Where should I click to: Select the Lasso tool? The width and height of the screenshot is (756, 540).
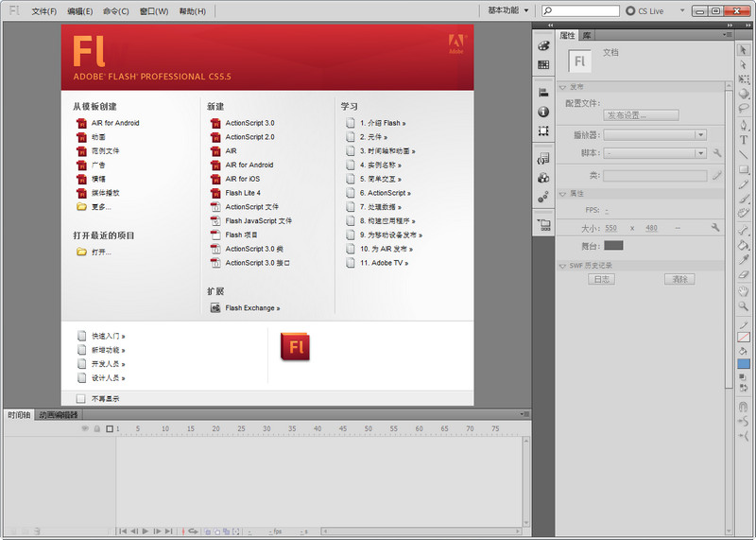[x=744, y=109]
